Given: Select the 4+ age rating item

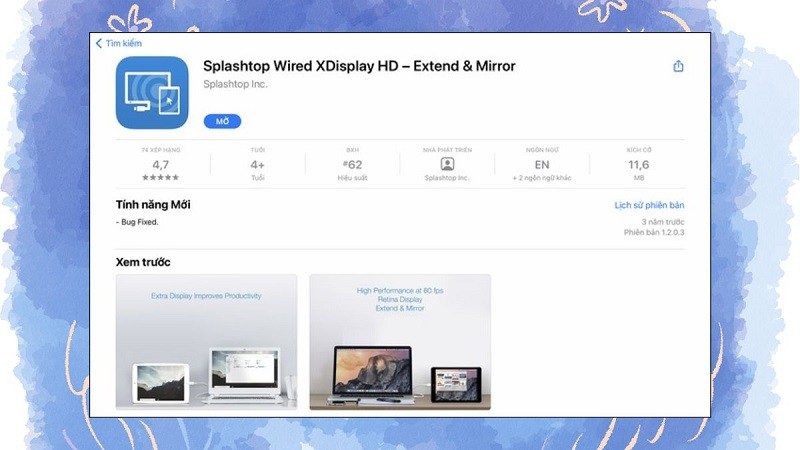Looking at the screenshot, I should [x=258, y=164].
